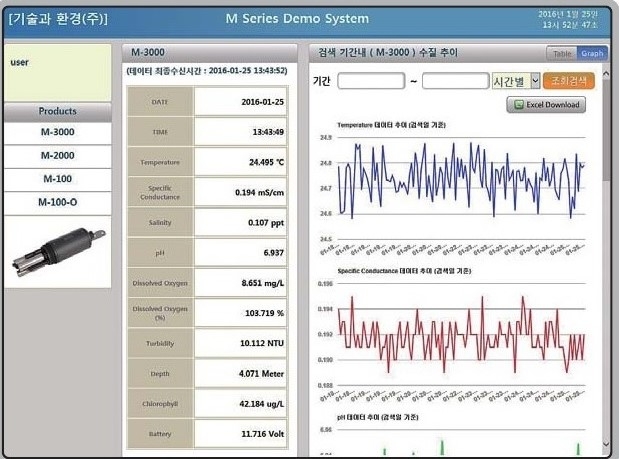
Task: Open the M-100 product page
Action: (57, 179)
